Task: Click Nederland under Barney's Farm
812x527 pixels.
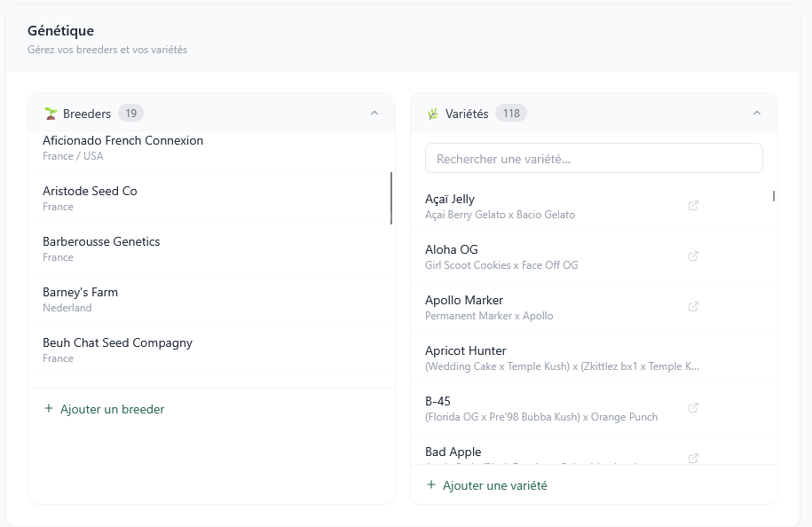Action: [67, 308]
